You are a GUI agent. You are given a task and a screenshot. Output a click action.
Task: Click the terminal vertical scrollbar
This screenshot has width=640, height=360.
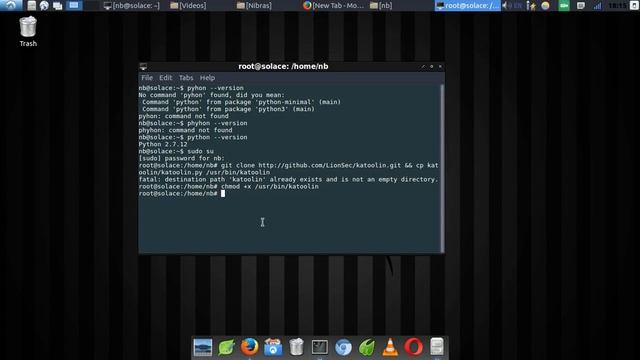pos(442,168)
